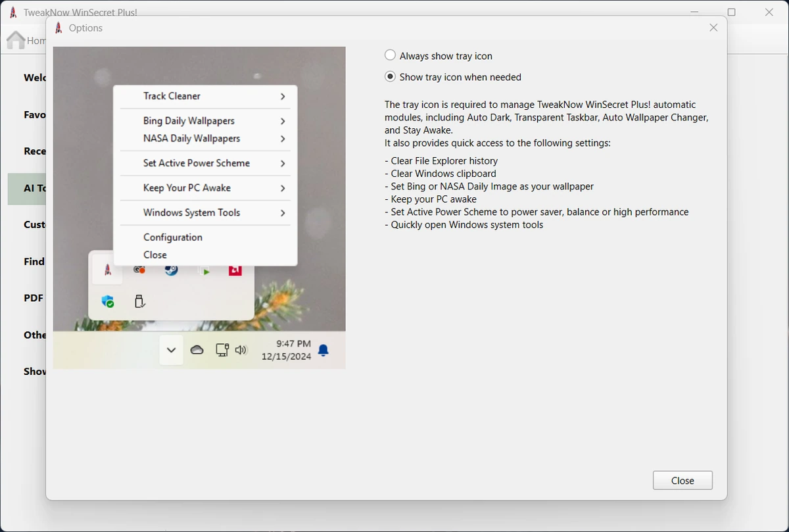Minimize the TweakNow WinSecret Plus main window
Viewport: 789px width, 532px height.
pyautogui.click(x=694, y=12)
